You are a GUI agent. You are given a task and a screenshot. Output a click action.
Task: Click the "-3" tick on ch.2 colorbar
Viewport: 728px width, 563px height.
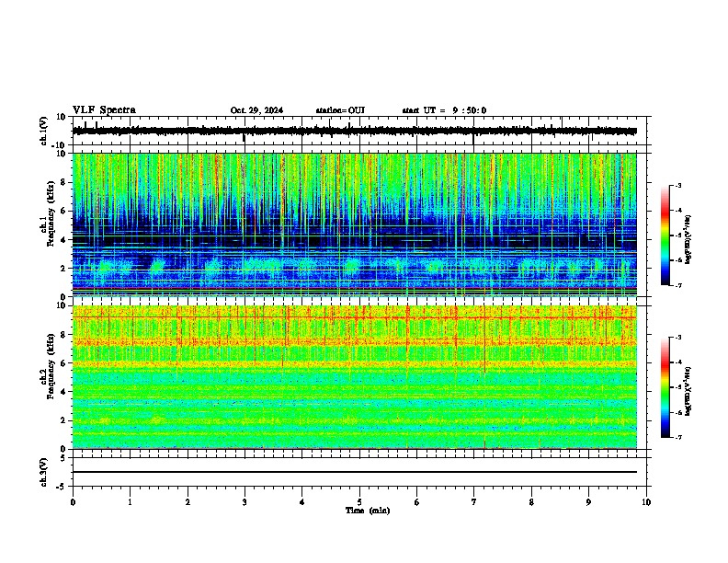[x=677, y=338]
